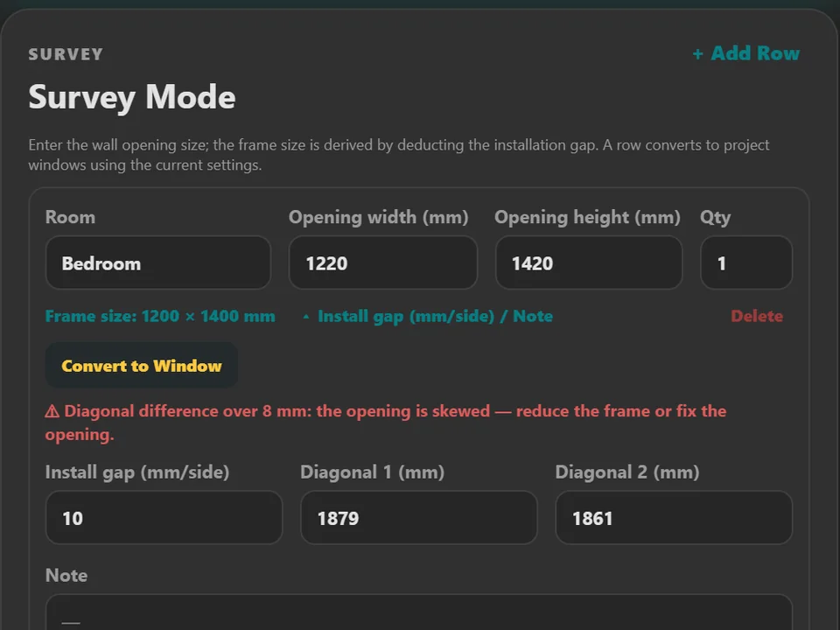Convert the Bedroom row to a window
Viewport: 840px width, 630px height.
pyautogui.click(x=142, y=366)
